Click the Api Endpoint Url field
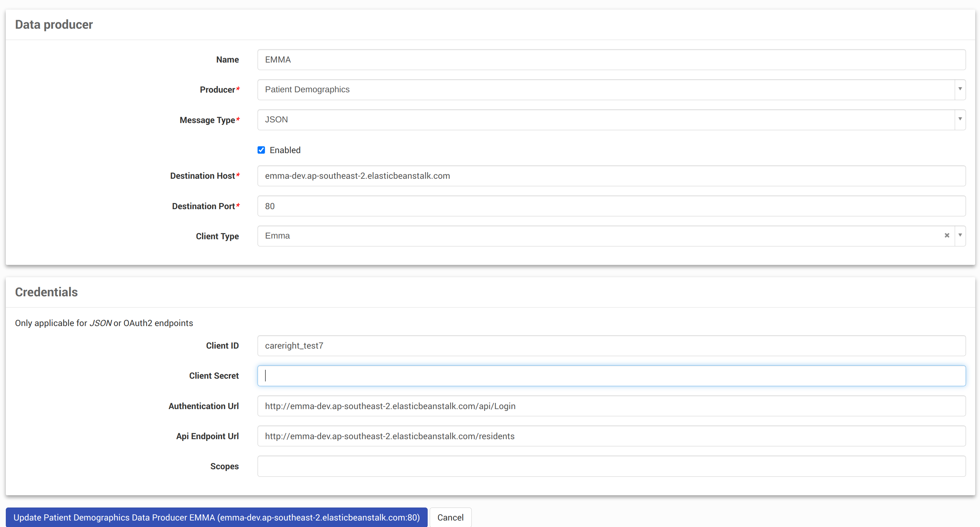 pyautogui.click(x=611, y=436)
